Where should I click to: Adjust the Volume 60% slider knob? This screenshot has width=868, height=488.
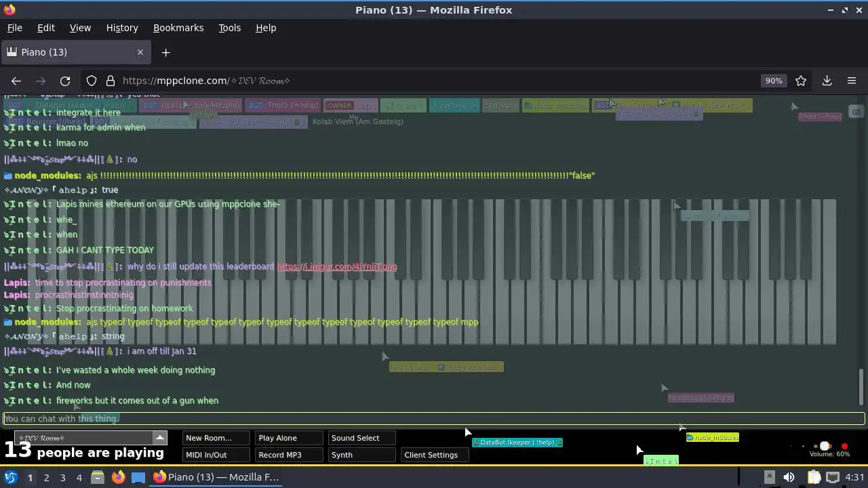point(825,446)
